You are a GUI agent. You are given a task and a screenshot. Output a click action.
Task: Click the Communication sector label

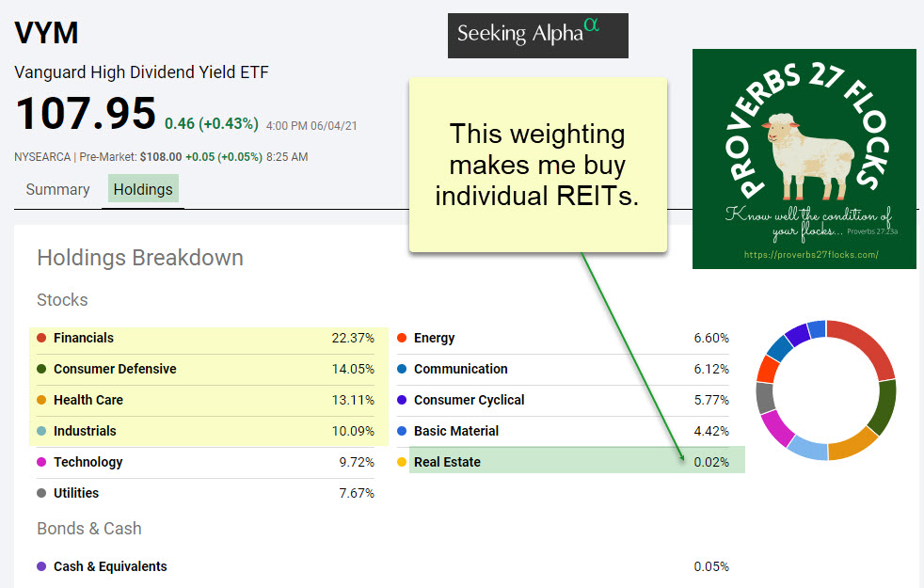[460, 370]
